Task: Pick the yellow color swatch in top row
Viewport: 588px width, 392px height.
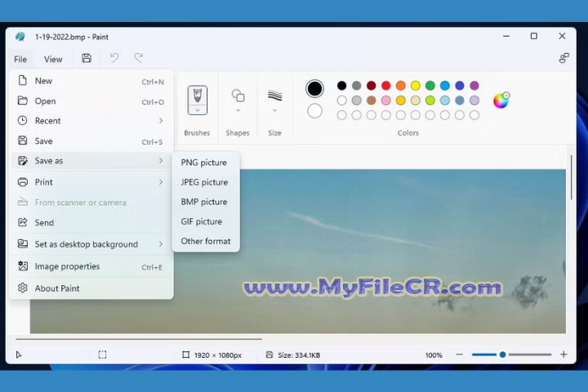Action: coord(416,86)
